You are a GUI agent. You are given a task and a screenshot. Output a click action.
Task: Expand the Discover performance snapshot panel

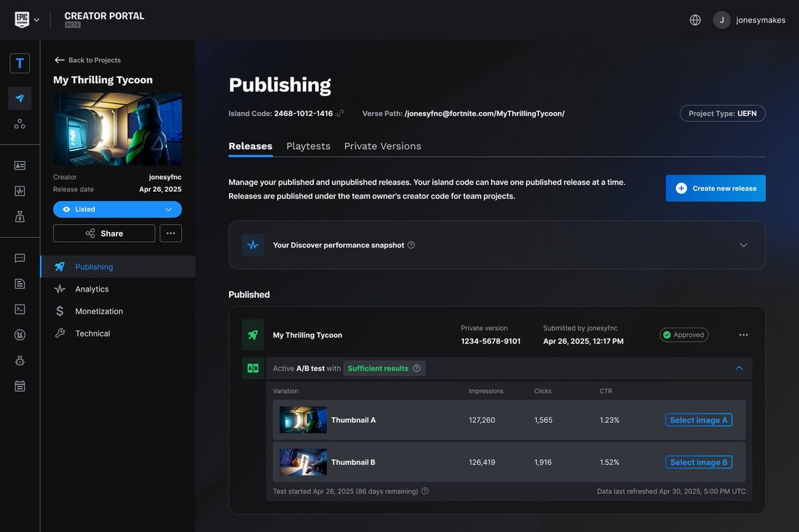pos(743,245)
